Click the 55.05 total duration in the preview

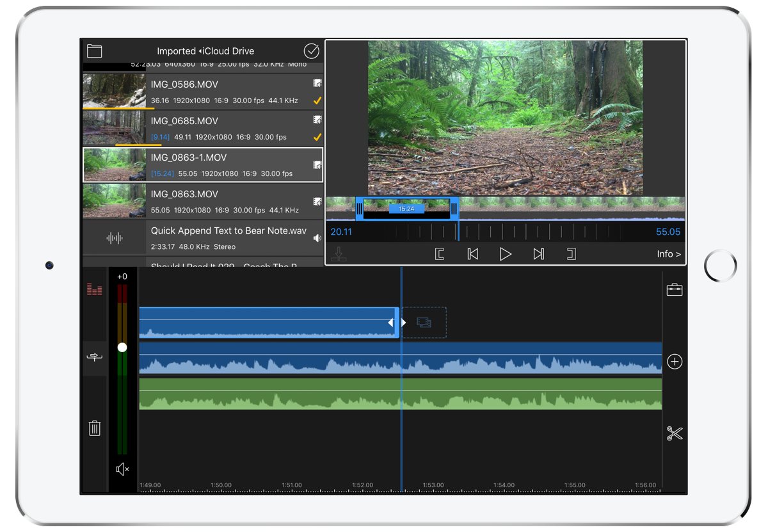(668, 232)
